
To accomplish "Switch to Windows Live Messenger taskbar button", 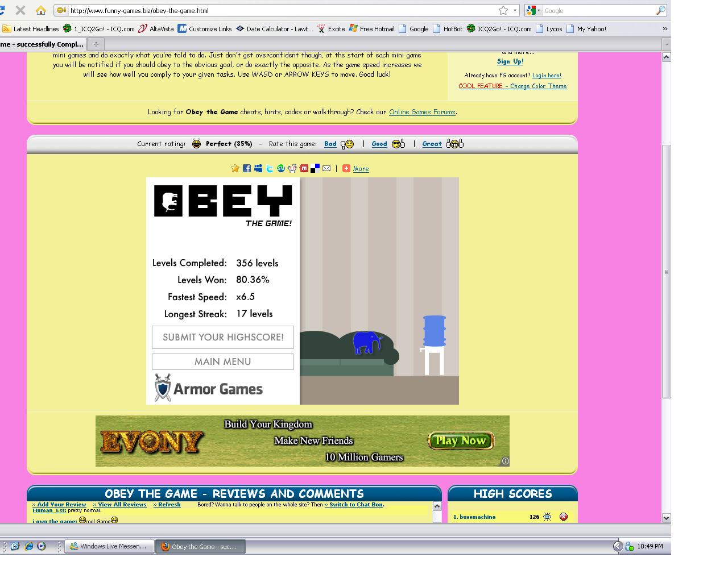I will (x=109, y=546).
